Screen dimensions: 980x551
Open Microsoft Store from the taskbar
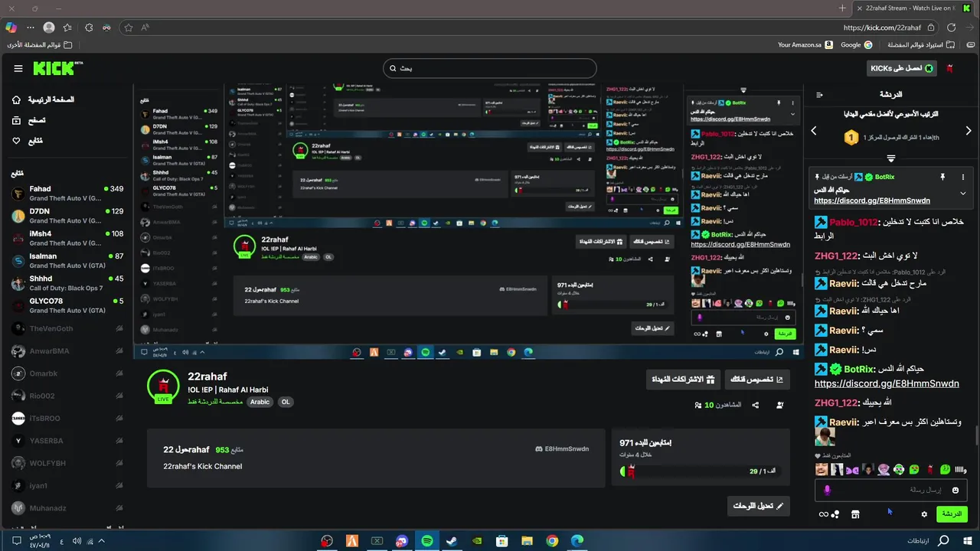[x=501, y=541]
